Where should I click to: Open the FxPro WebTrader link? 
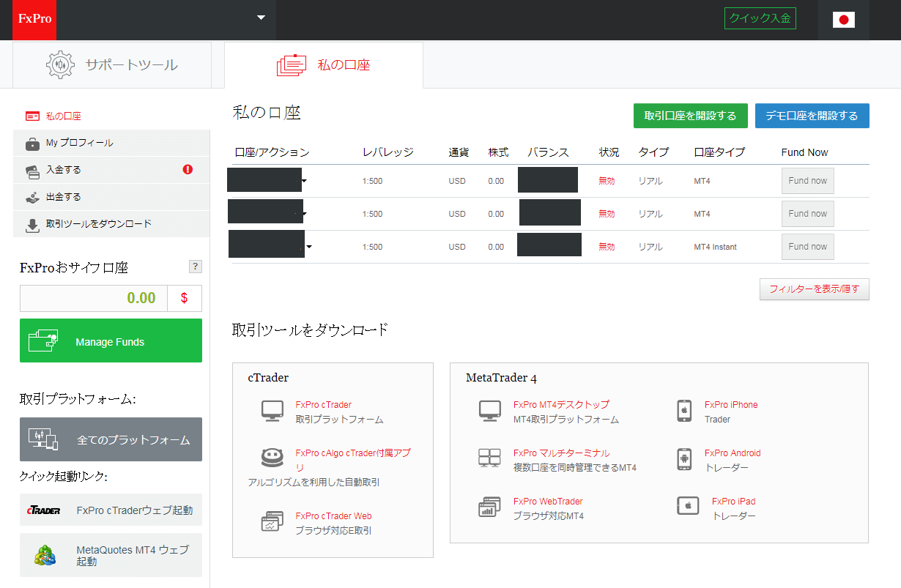(548, 502)
